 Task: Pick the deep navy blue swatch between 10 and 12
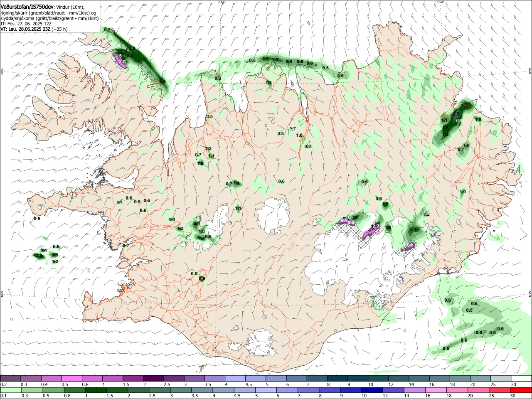(x=372, y=390)
